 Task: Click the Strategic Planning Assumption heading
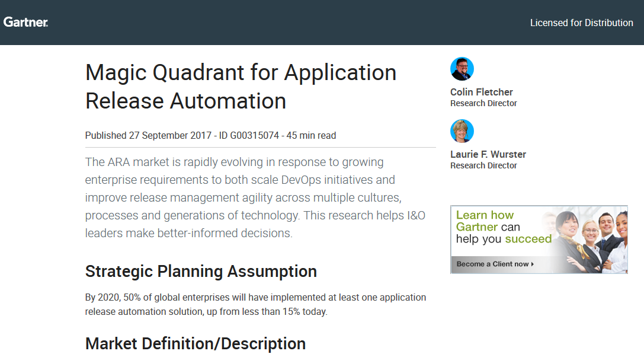(201, 272)
